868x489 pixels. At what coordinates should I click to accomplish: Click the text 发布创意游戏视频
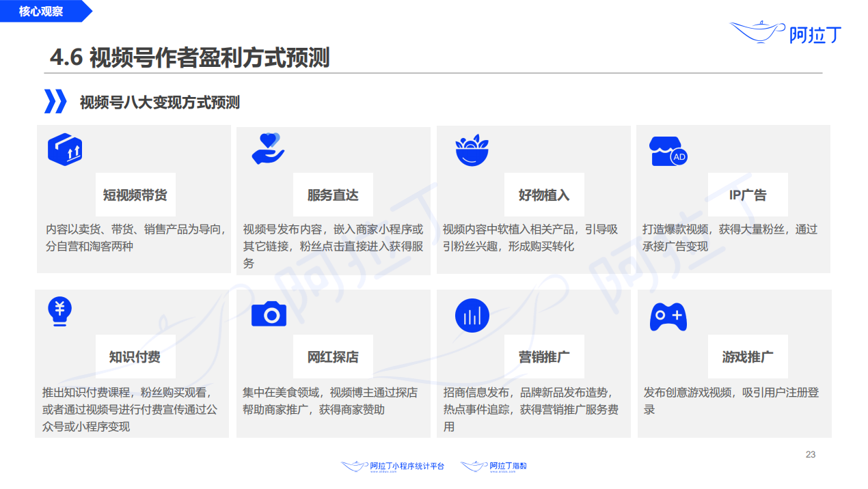coord(688,393)
